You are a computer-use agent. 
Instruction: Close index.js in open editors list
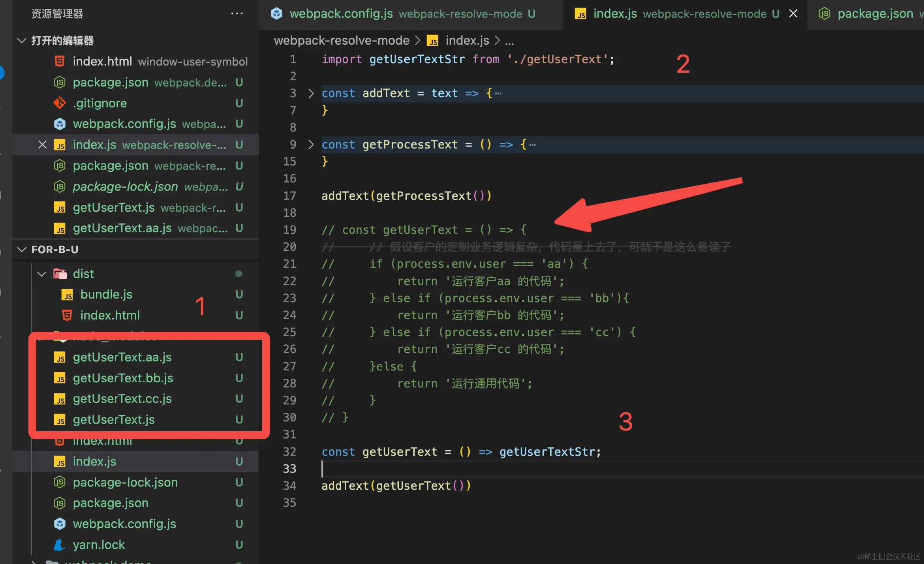click(42, 145)
